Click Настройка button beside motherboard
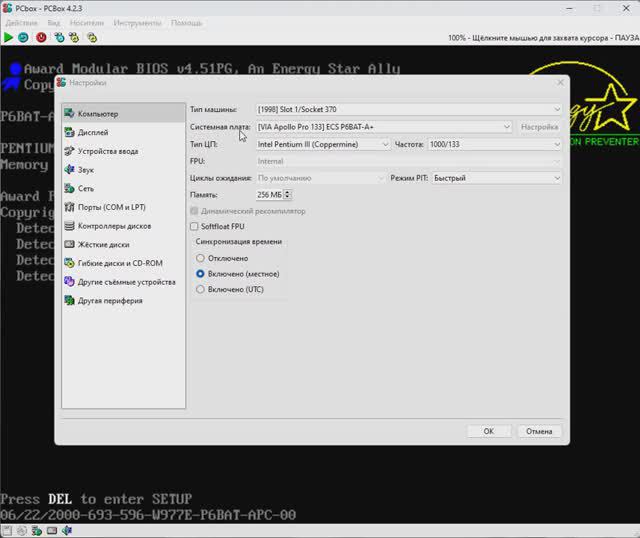The width and height of the screenshot is (640, 538). [539, 127]
